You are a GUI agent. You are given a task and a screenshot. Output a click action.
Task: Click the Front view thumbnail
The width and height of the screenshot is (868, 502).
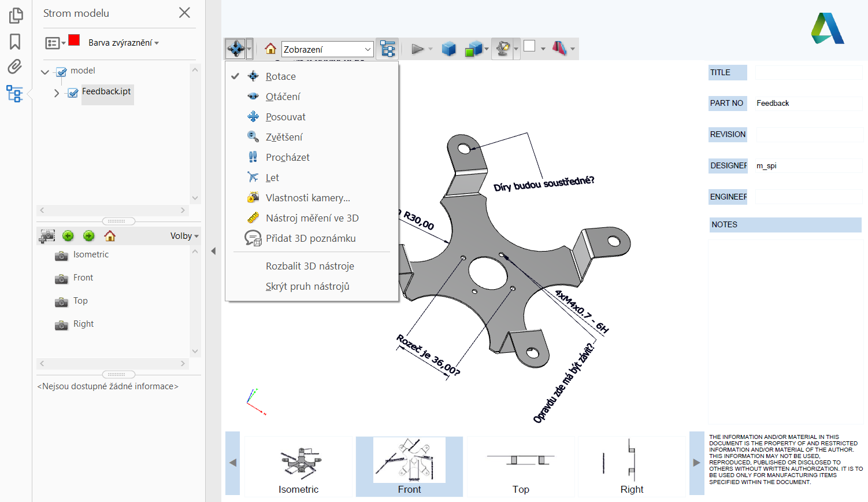coord(409,466)
